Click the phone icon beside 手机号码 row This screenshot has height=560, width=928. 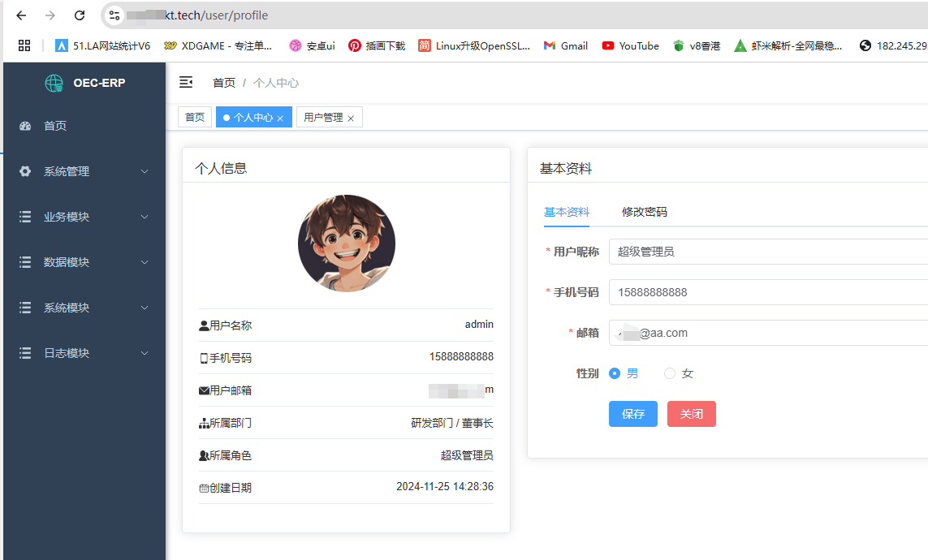pyautogui.click(x=202, y=357)
